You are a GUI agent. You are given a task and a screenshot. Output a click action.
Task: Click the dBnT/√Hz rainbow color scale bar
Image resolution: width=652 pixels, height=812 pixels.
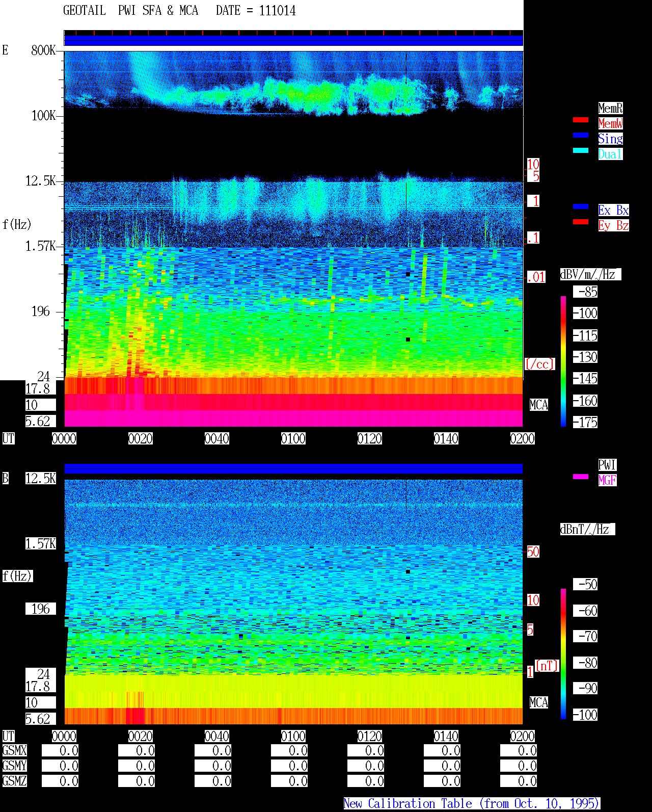pos(563,654)
